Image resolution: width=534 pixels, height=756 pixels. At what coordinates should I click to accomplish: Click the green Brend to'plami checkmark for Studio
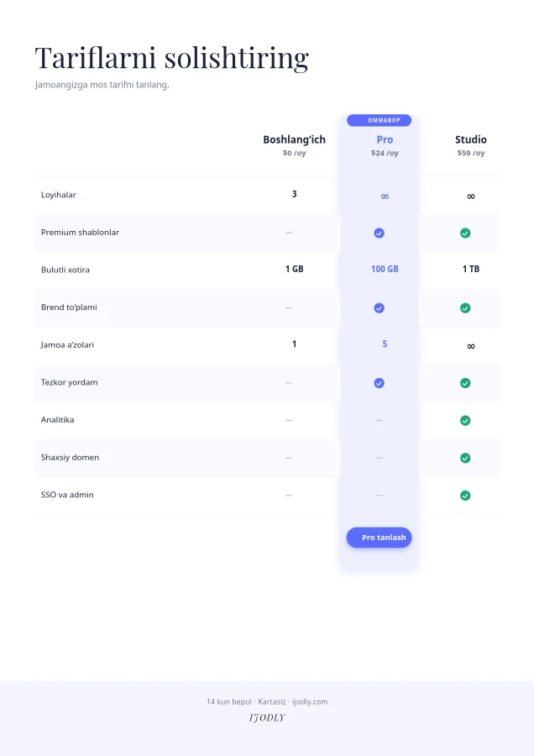pyautogui.click(x=465, y=307)
